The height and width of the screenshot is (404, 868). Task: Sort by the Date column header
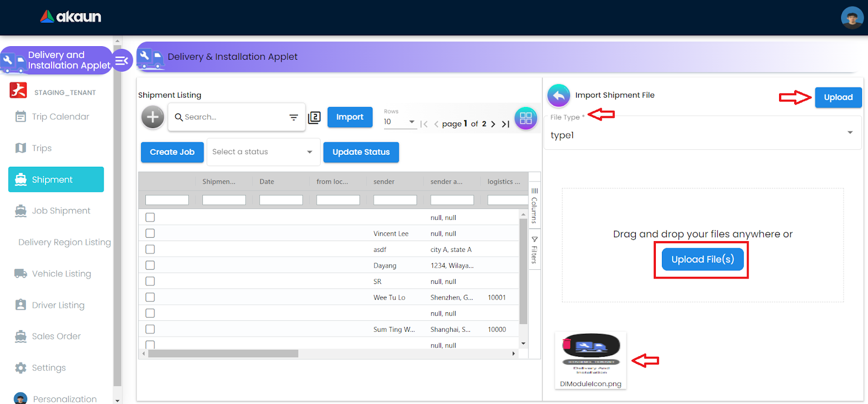click(267, 181)
